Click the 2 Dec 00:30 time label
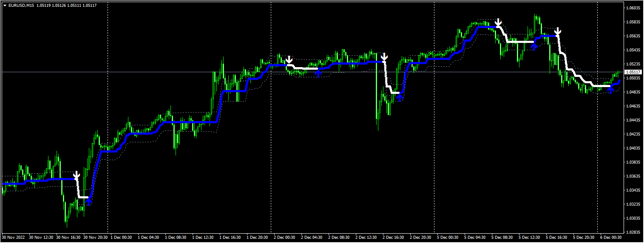644x243 pixels. tap(285, 237)
